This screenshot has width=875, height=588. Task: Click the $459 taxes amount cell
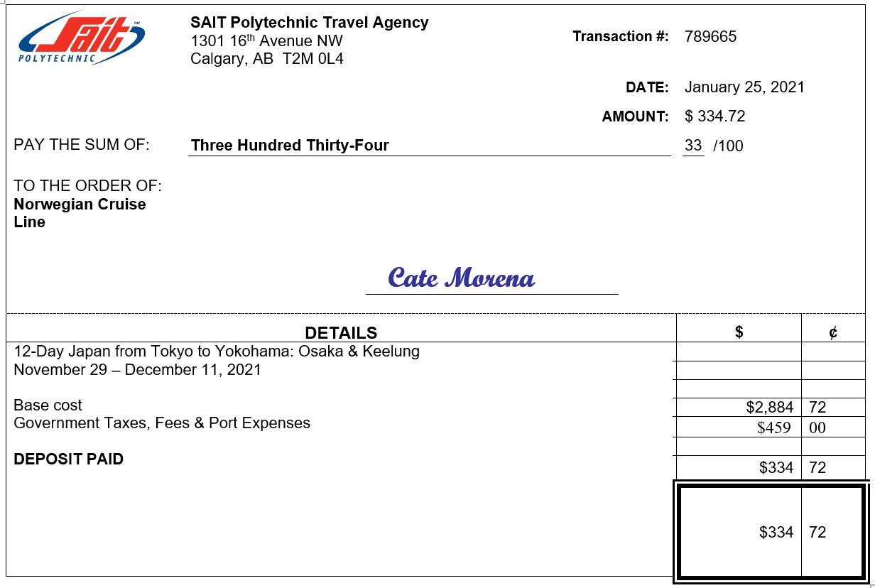click(x=773, y=428)
